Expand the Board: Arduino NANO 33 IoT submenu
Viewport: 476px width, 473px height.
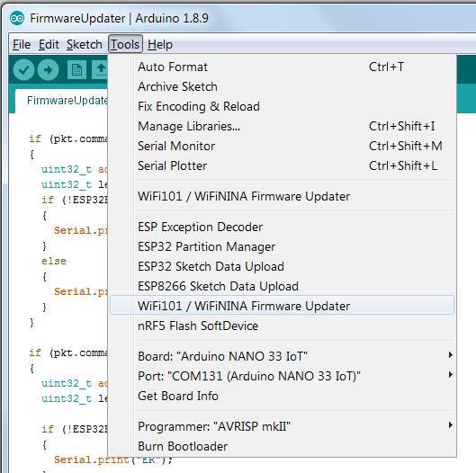[283, 356]
